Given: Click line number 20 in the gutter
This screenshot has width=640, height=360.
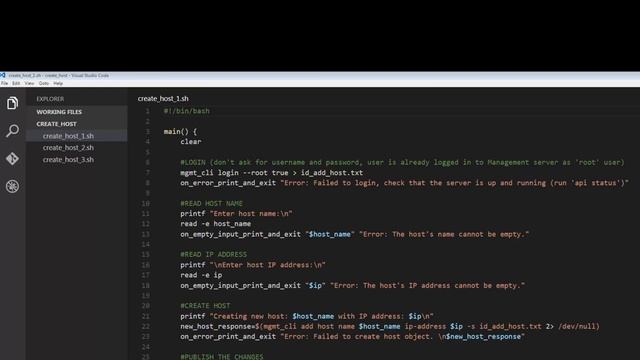Looking at the screenshot, I should point(146,306).
